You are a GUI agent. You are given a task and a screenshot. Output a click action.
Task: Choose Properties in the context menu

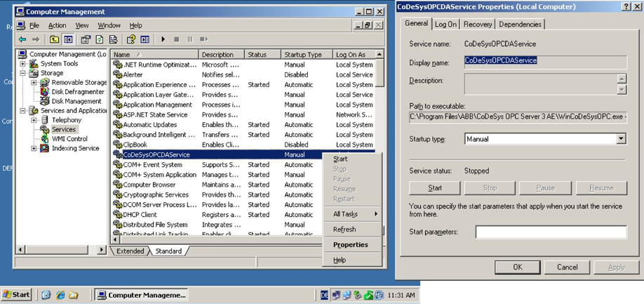click(x=353, y=244)
